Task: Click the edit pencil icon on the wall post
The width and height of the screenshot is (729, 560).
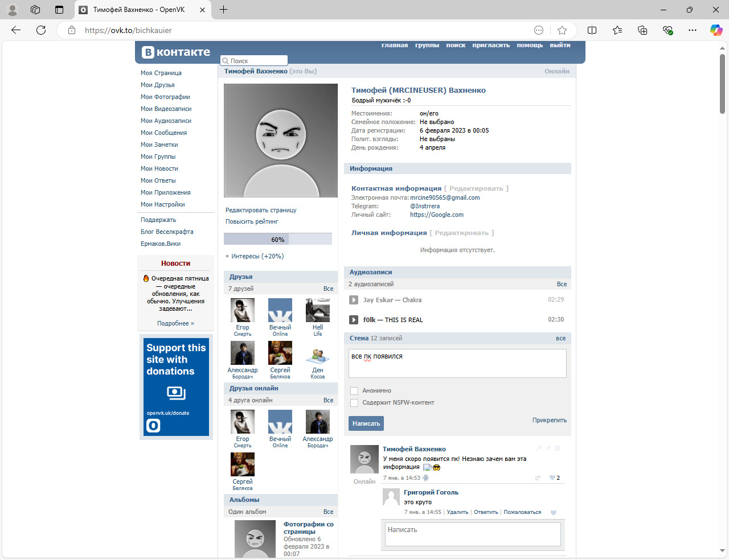Action: 539,448
